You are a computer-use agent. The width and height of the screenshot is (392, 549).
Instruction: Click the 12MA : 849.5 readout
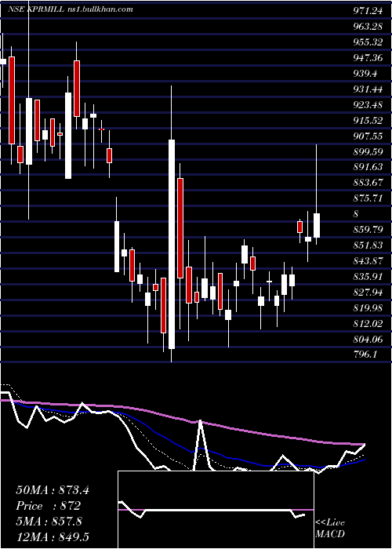53,536
